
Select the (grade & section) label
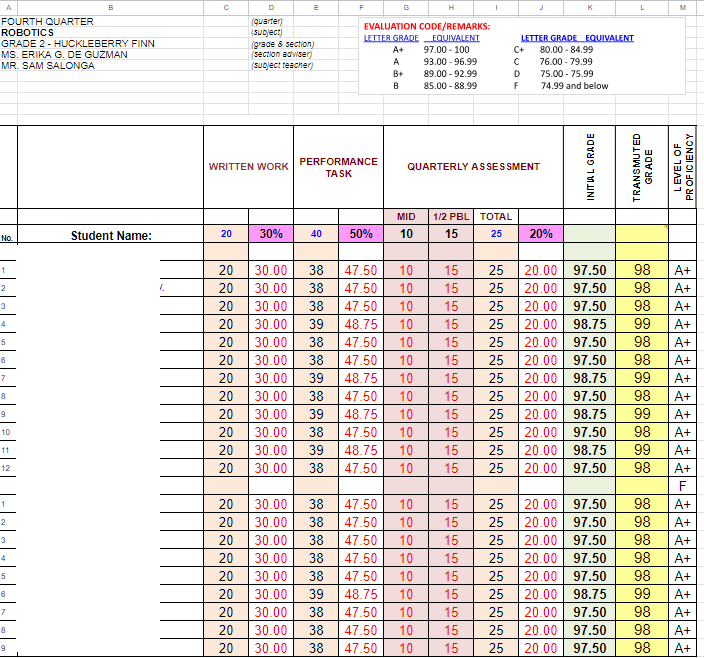pyautogui.click(x=282, y=44)
